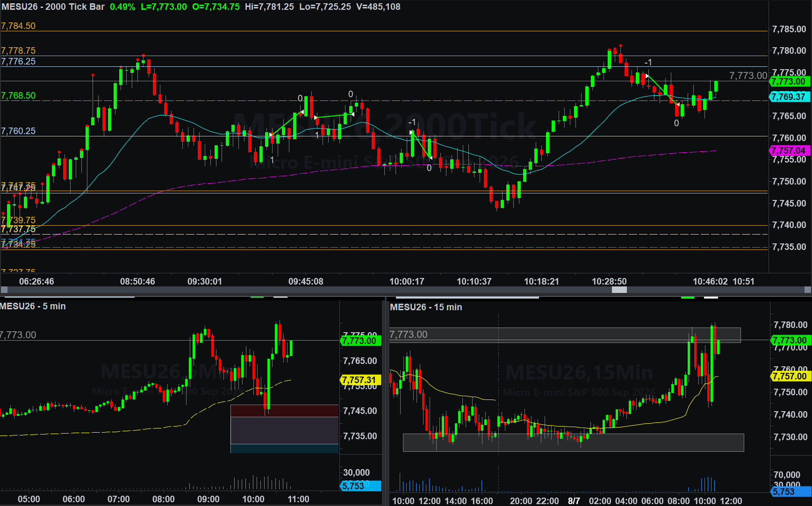
Task: Click the green 7,773.00 price marker on tick chart axis
Action: coord(790,81)
